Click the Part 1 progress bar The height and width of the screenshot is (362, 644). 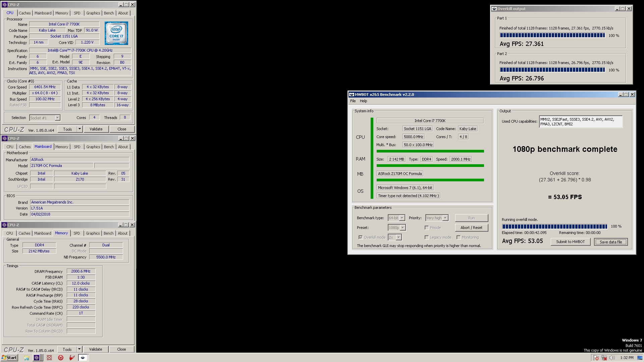[x=552, y=35]
